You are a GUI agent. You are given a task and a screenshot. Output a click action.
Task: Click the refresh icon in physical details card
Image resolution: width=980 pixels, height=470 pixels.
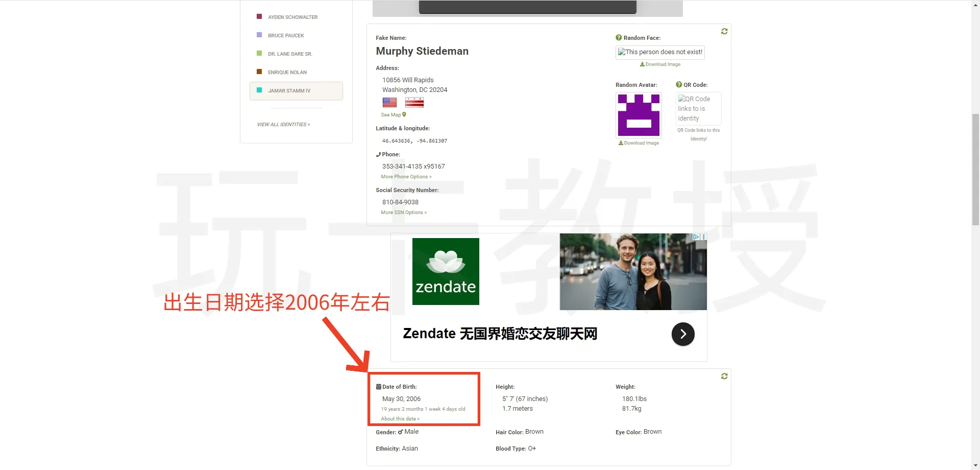[x=724, y=377]
